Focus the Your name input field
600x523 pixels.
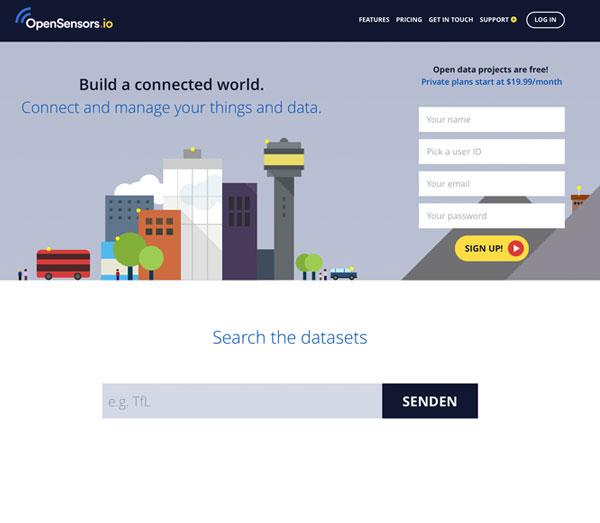click(491, 120)
